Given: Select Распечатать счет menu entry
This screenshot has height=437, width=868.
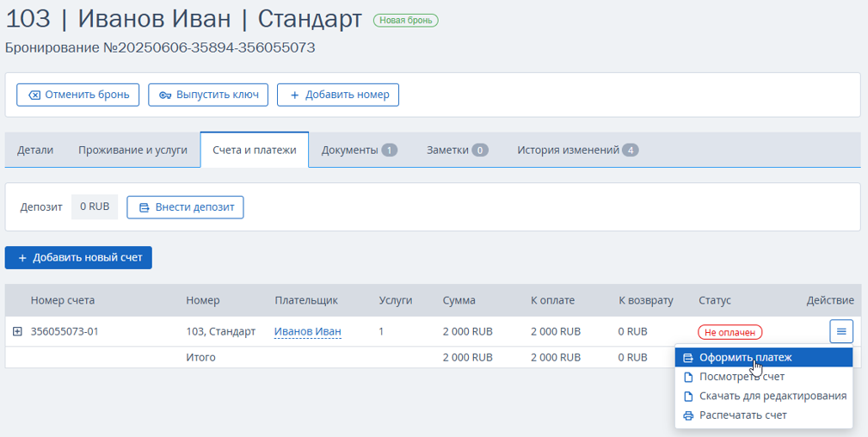Looking at the screenshot, I should click(x=763, y=416).
